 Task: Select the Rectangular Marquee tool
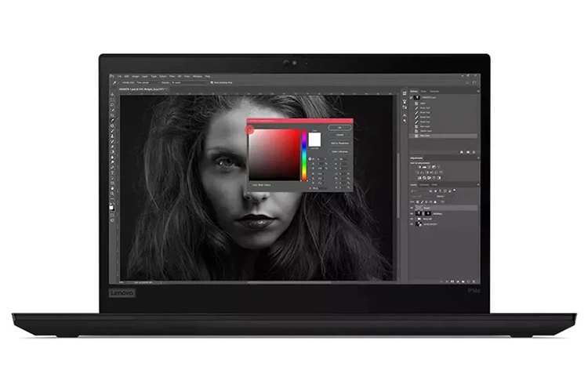click(112, 100)
